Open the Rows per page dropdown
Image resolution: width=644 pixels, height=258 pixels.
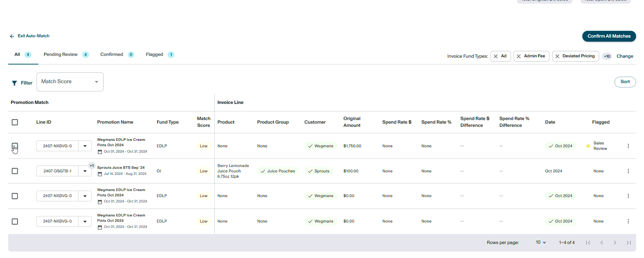(541, 243)
